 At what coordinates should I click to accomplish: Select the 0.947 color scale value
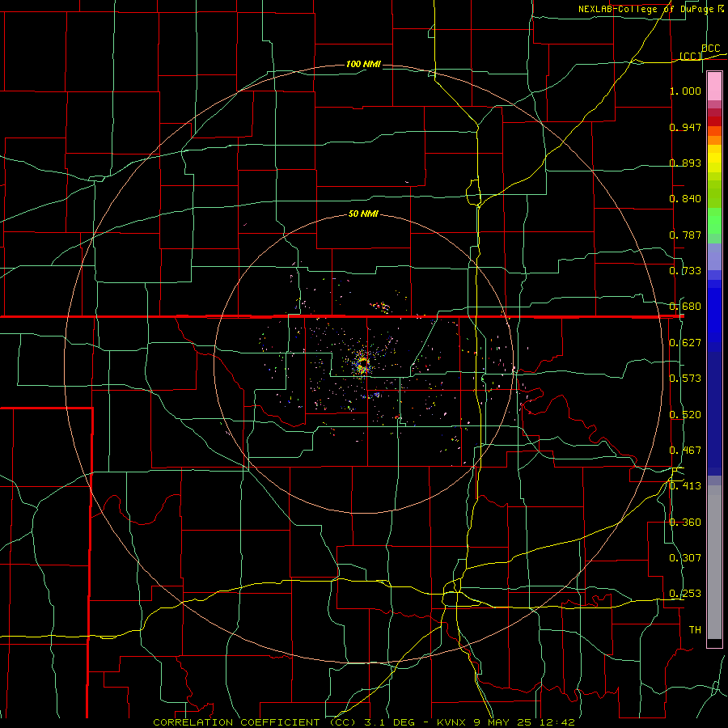pyautogui.click(x=685, y=127)
